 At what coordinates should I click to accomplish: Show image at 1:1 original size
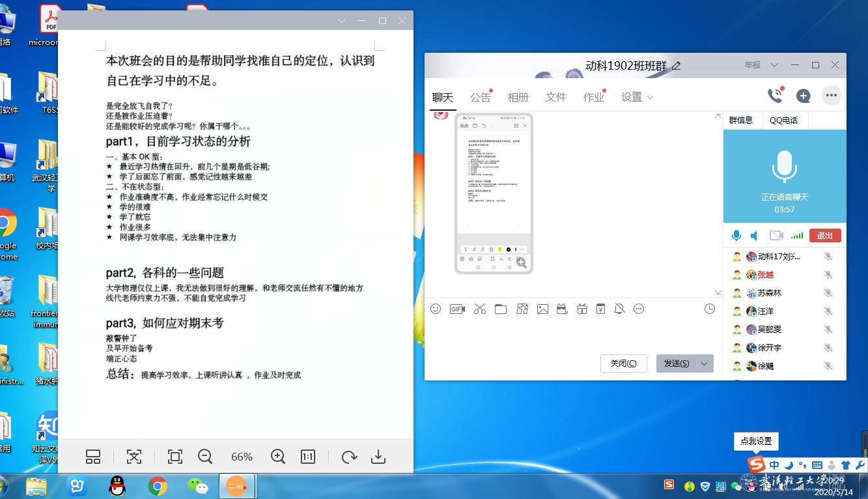[308, 457]
